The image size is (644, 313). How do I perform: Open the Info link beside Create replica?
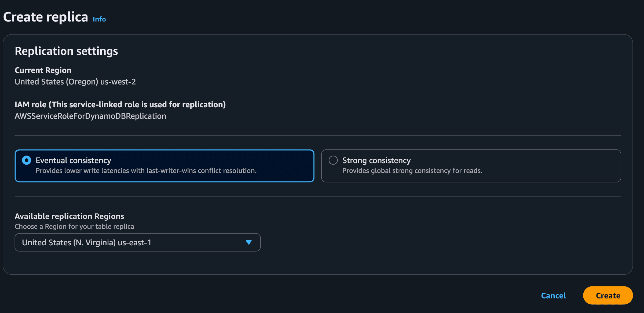pos(99,19)
